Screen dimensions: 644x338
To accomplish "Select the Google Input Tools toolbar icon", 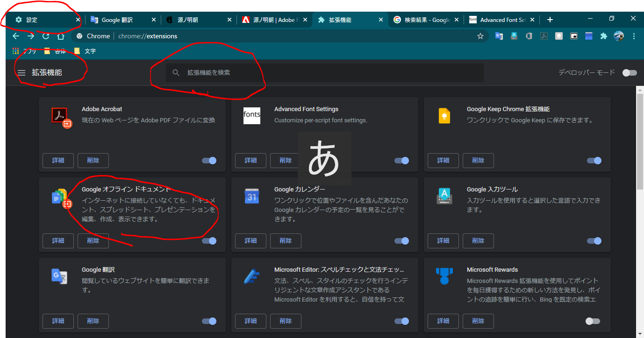I will pos(514,36).
